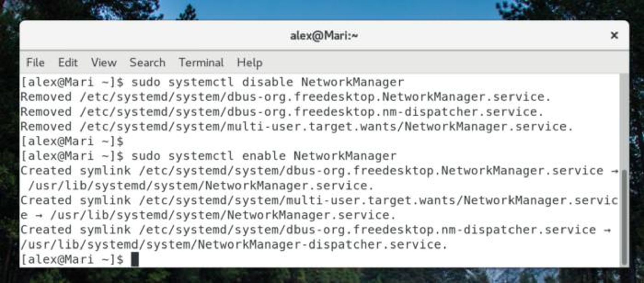
Task: Open the Edit menu
Action: (68, 62)
